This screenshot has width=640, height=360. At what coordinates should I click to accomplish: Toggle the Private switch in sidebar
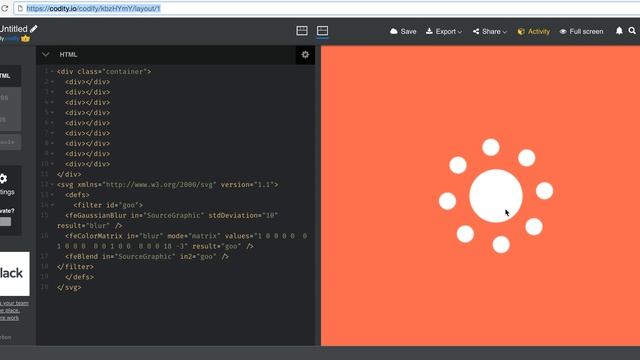tap(5, 222)
